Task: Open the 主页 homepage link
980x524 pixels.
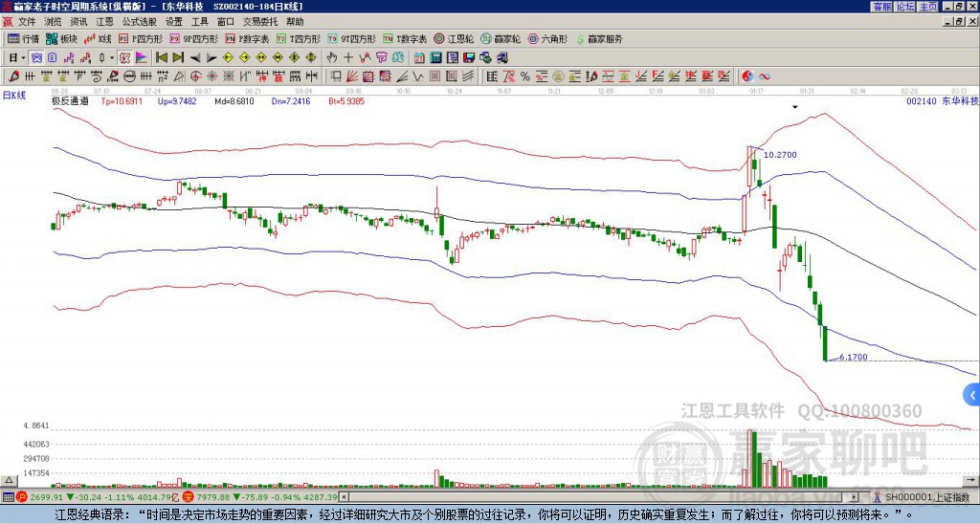Action: (928, 7)
